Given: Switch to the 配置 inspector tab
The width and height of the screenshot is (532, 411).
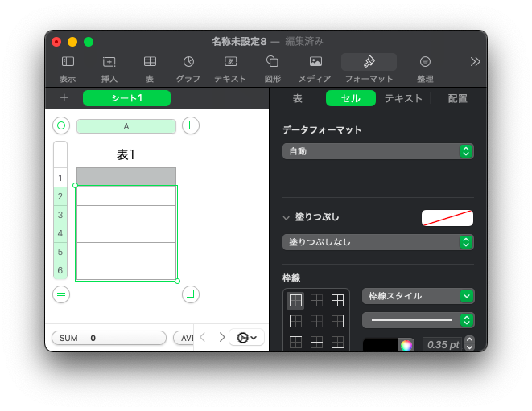Looking at the screenshot, I should [458, 98].
